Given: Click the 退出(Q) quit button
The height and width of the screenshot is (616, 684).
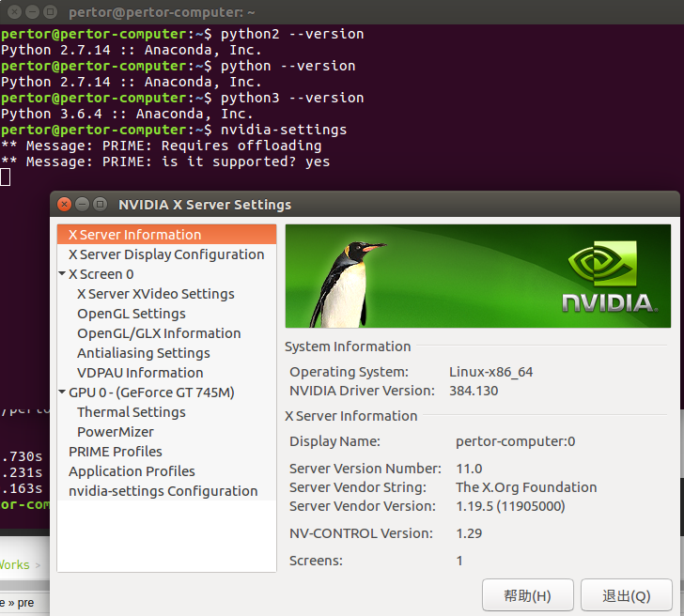Looking at the screenshot, I should coord(626,596).
